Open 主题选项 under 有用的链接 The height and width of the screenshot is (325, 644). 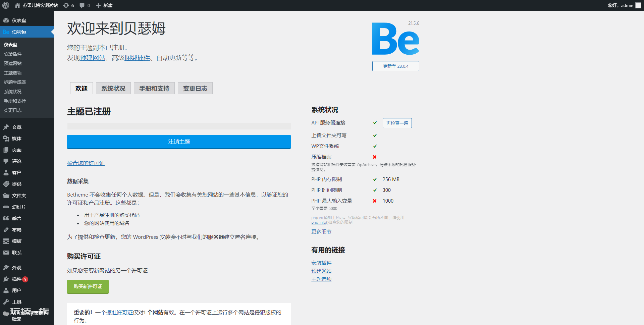pyautogui.click(x=321, y=279)
